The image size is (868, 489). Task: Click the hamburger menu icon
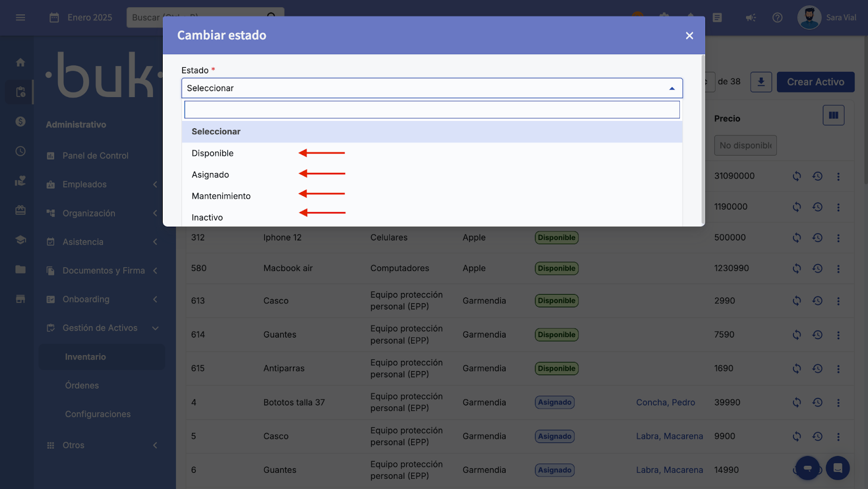[x=21, y=18]
